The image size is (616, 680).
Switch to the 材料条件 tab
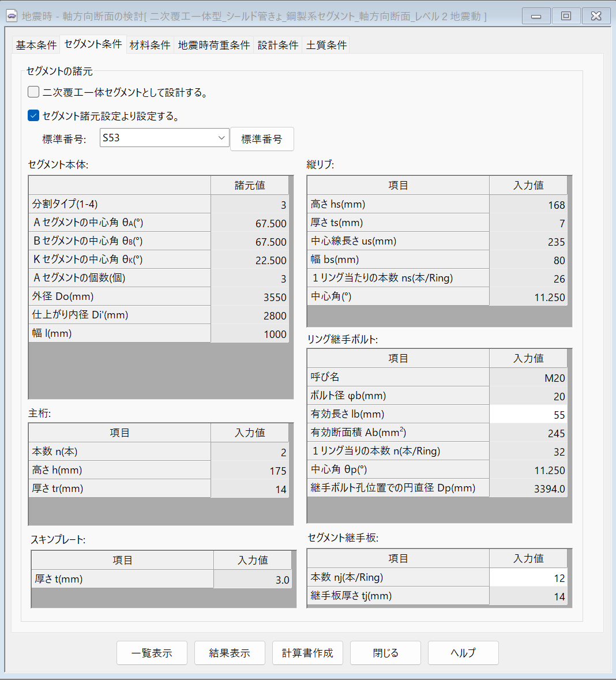(150, 45)
